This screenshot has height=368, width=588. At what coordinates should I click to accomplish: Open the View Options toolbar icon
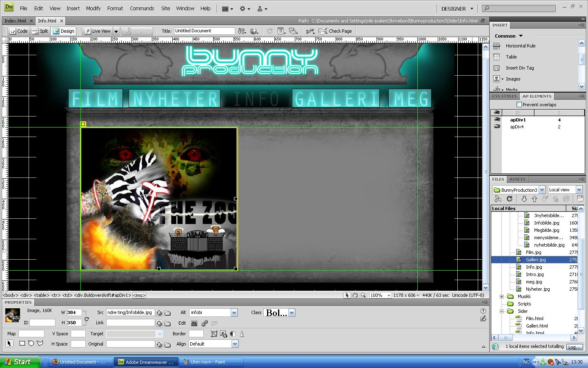point(281,31)
